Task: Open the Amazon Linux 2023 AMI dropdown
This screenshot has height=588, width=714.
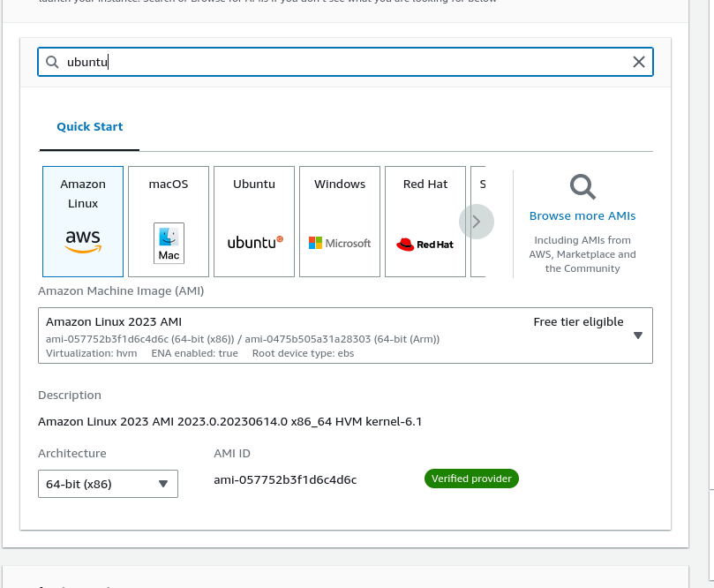Action: point(345,335)
